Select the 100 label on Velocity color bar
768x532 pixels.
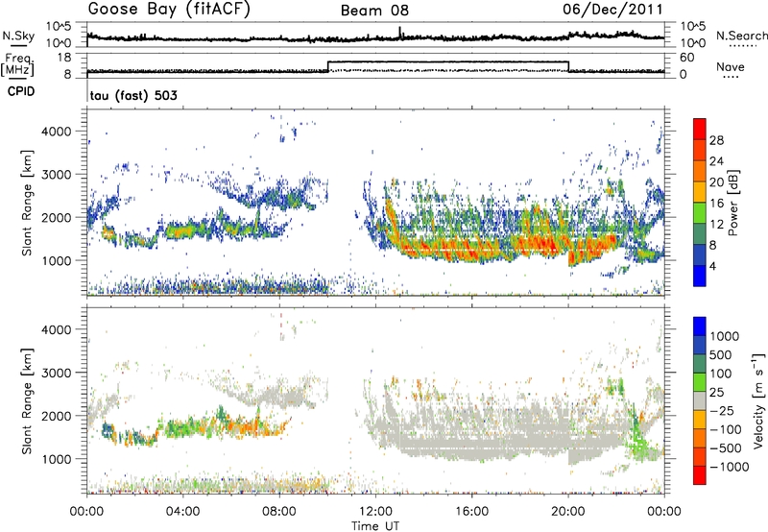click(x=721, y=374)
